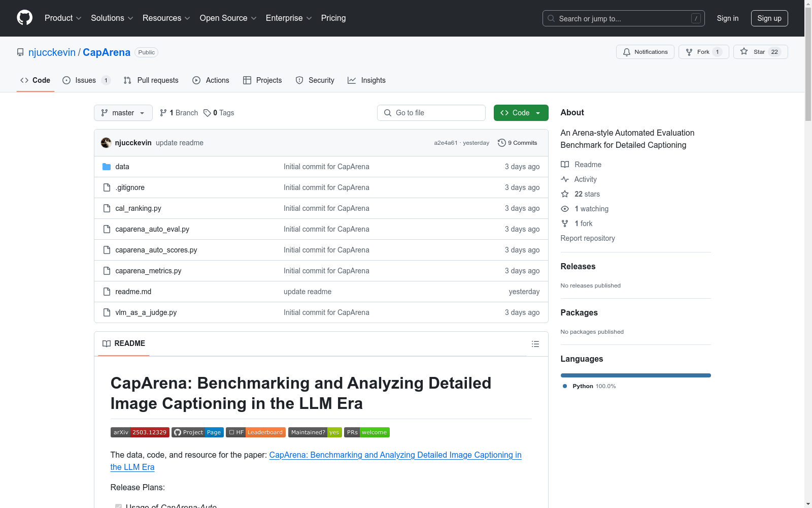
Task: Open the README outline list icon
Action: point(535,344)
